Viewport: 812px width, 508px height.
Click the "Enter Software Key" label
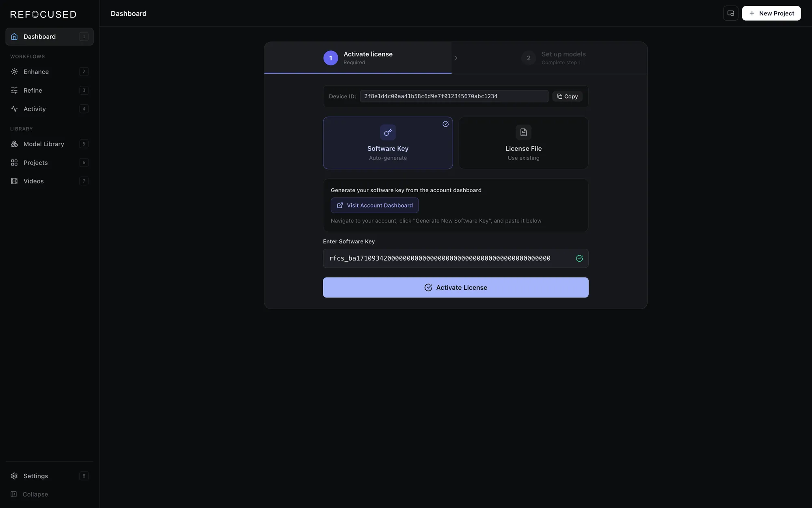click(x=349, y=241)
